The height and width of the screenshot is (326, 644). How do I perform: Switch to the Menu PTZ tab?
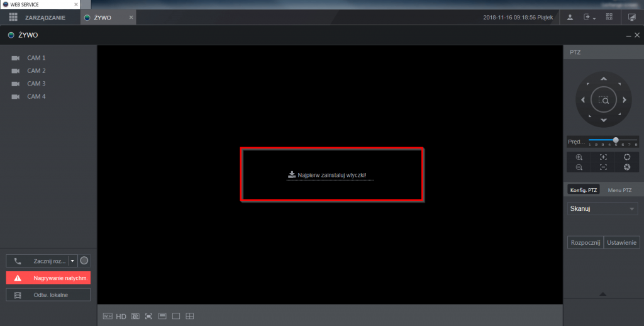[x=620, y=189]
